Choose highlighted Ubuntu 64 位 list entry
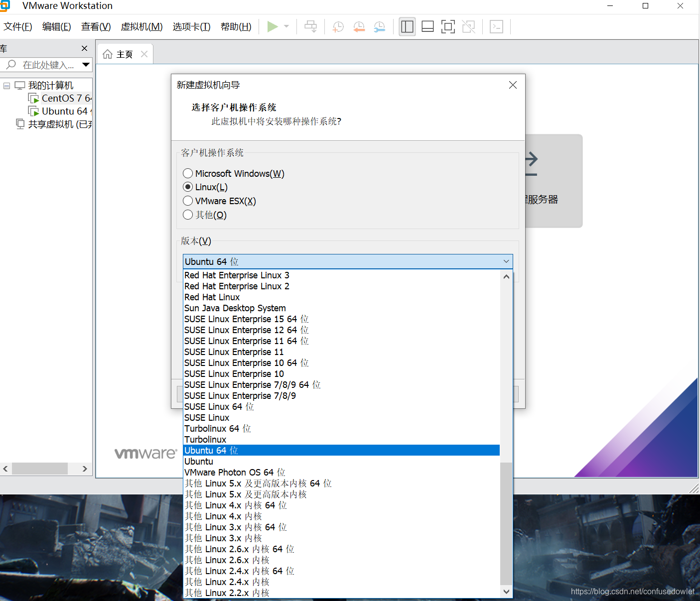The width and height of the screenshot is (700, 601). click(341, 451)
